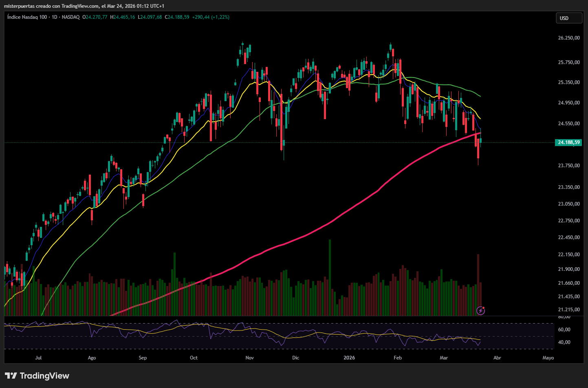Click the 23.750,00 price axis label
This screenshot has width=588, height=388.
click(x=569, y=166)
